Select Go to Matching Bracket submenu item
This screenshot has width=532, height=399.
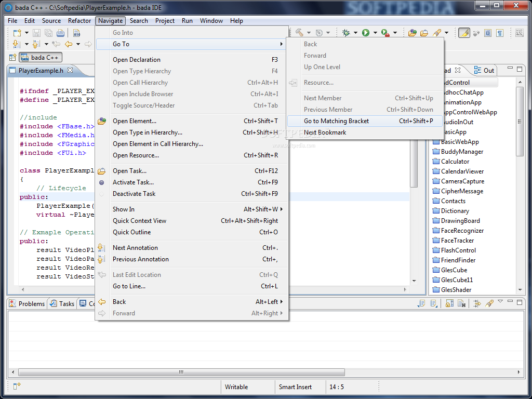click(x=365, y=121)
